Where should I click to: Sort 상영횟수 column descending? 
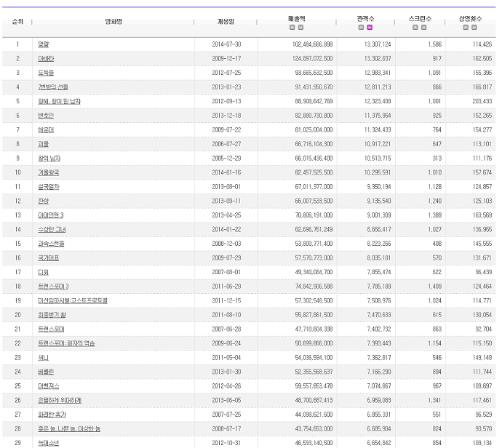tap(474, 28)
